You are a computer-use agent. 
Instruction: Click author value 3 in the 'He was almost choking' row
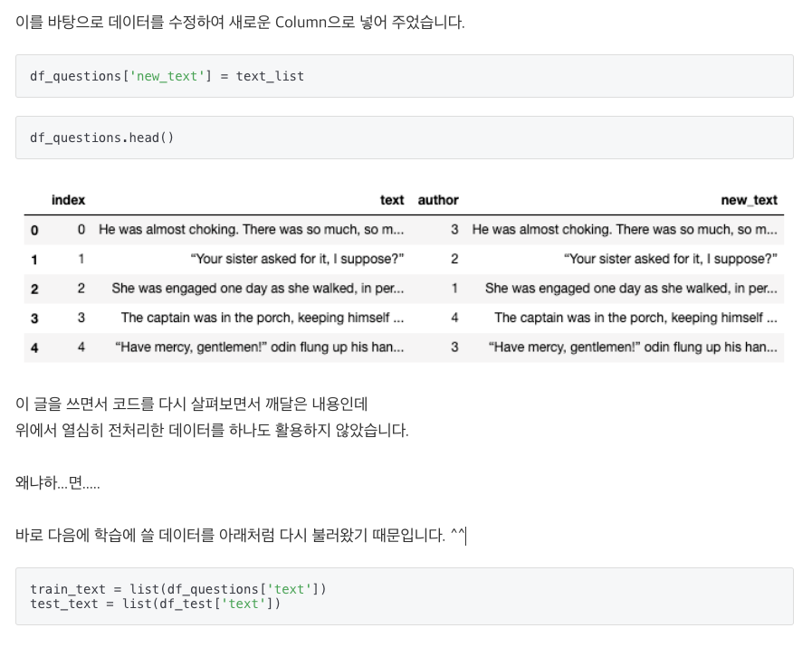coord(454,230)
